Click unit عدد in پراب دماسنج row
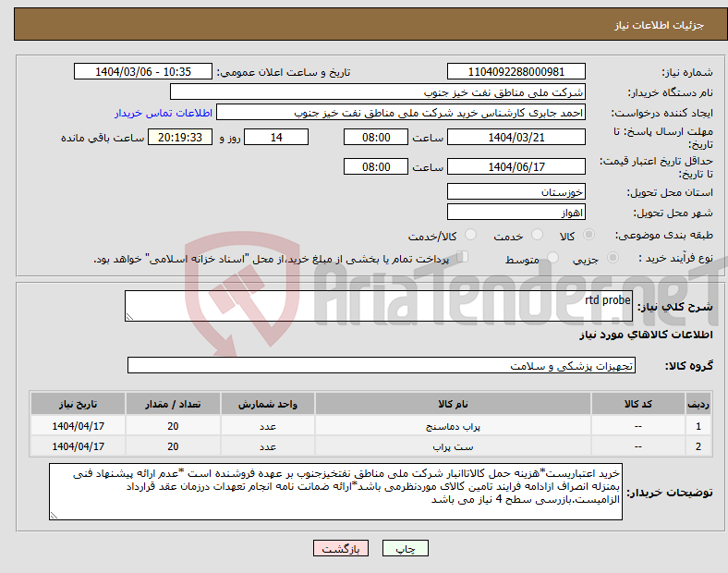This screenshot has width=728, height=573. coord(268,426)
